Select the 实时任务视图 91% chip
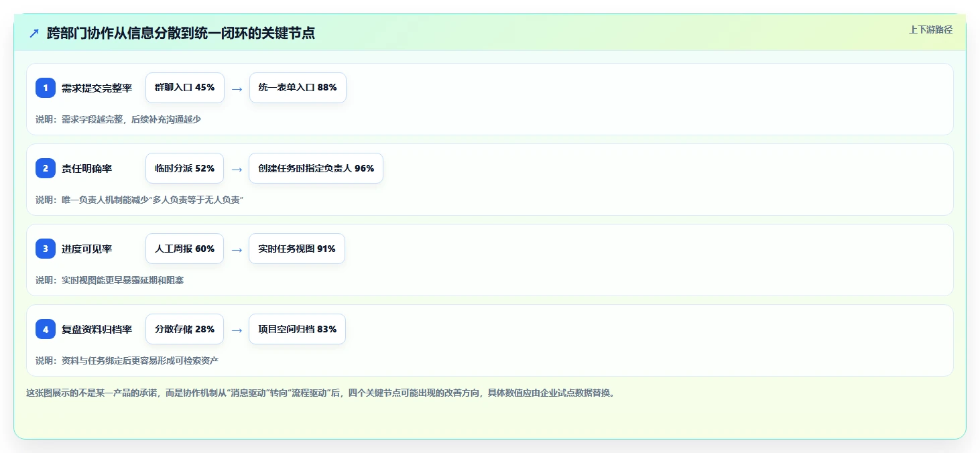This screenshot has width=980, height=453. 297,249
